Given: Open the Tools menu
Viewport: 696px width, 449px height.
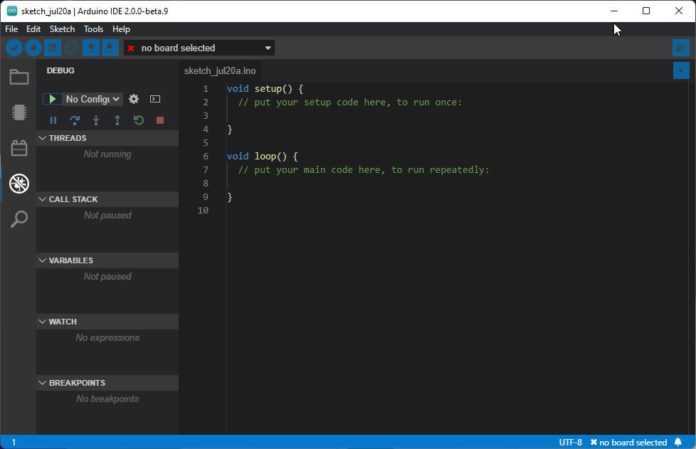Looking at the screenshot, I should (93, 29).
